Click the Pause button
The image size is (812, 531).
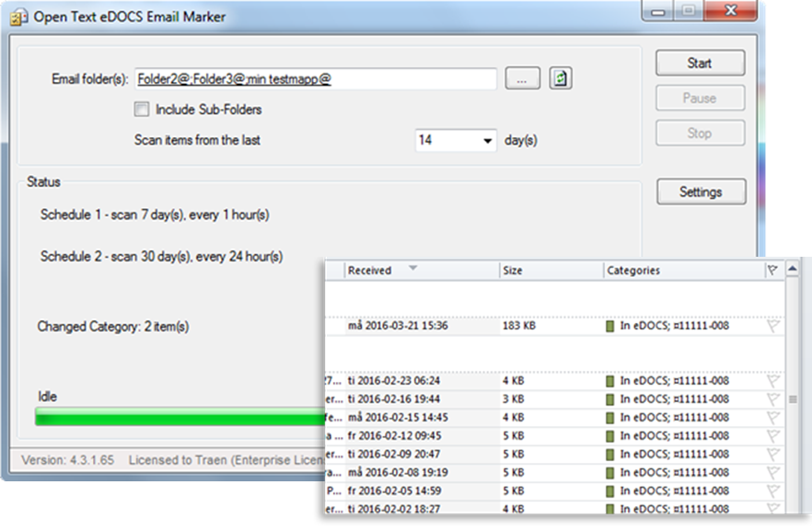700,98
